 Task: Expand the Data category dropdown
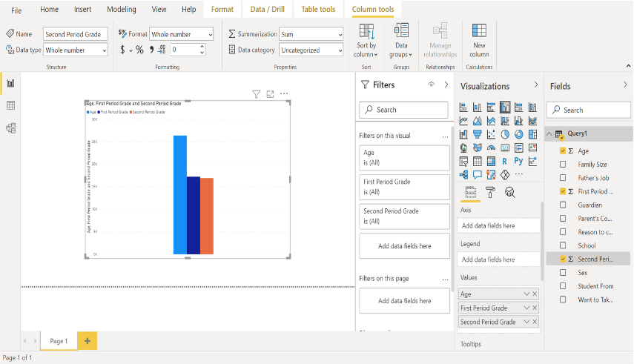[311, 50]
